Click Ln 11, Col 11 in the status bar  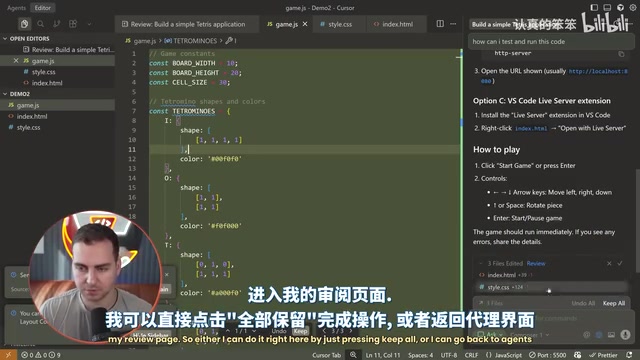click(383, 355)
